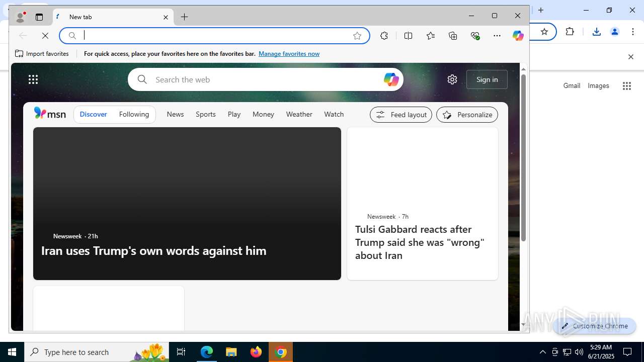Bookmark this tab in Chrome star
Viewport: 644px width, 362px height.
click(544, 32)
